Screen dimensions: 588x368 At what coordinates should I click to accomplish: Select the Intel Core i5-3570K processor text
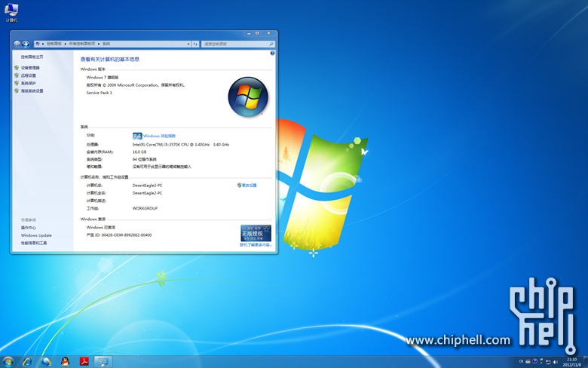point(181,145)
